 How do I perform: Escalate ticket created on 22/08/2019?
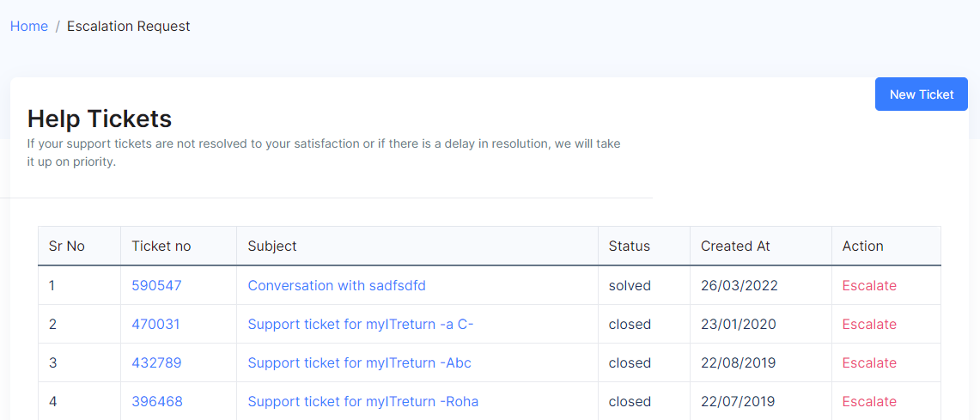(869, 363)
